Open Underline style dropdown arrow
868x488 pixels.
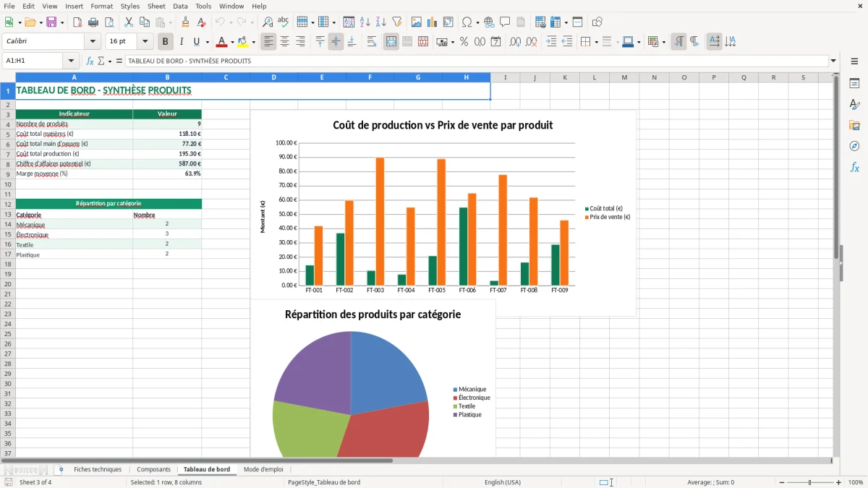[207, 42]
